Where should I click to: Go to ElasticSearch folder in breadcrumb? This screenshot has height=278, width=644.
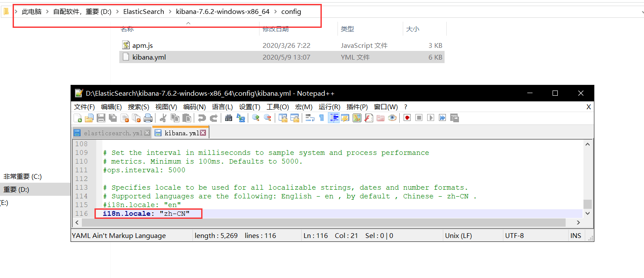coord(144,12)
